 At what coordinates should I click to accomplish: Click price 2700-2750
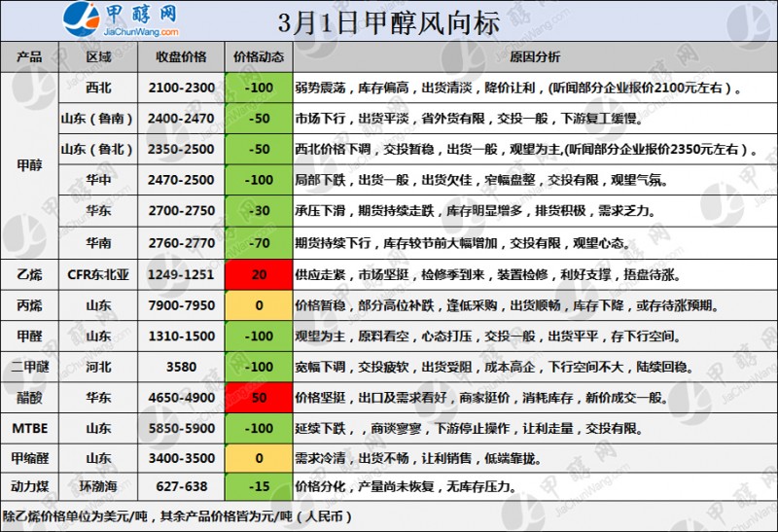pyautogui.click(x=181, y=211)
